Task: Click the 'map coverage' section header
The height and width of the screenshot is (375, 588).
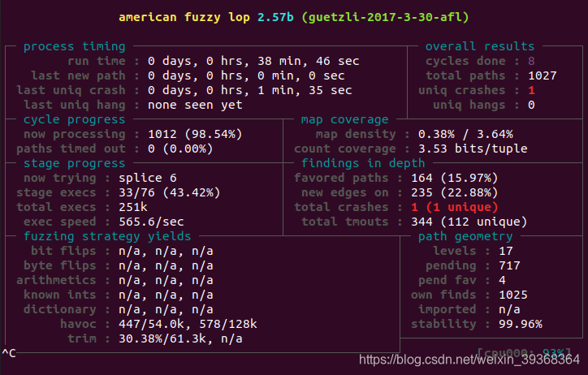Action: [x=344, y=119]
